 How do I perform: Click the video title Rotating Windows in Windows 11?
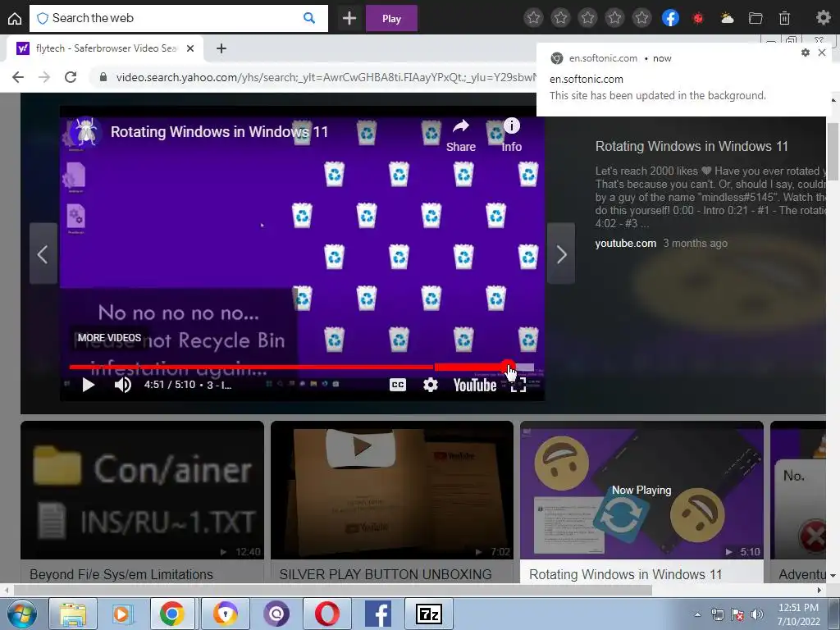219,132
